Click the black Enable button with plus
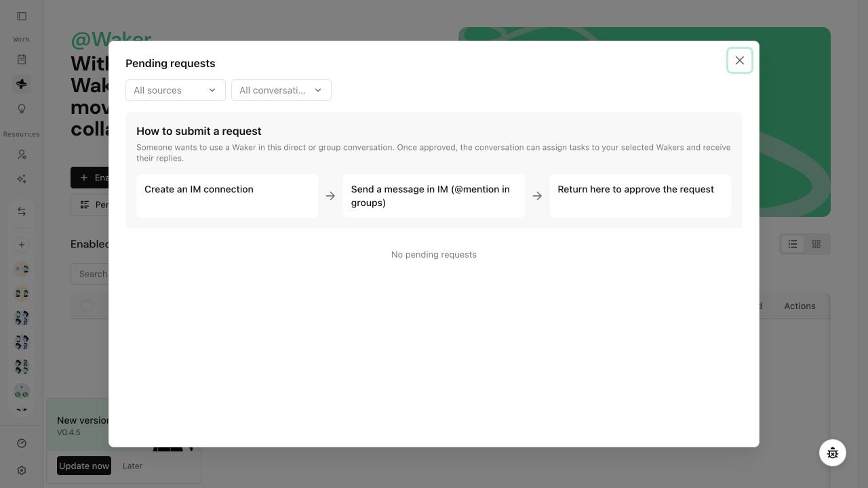The height and width of the screenshot is (488, 868). click(x=90, y=178)
